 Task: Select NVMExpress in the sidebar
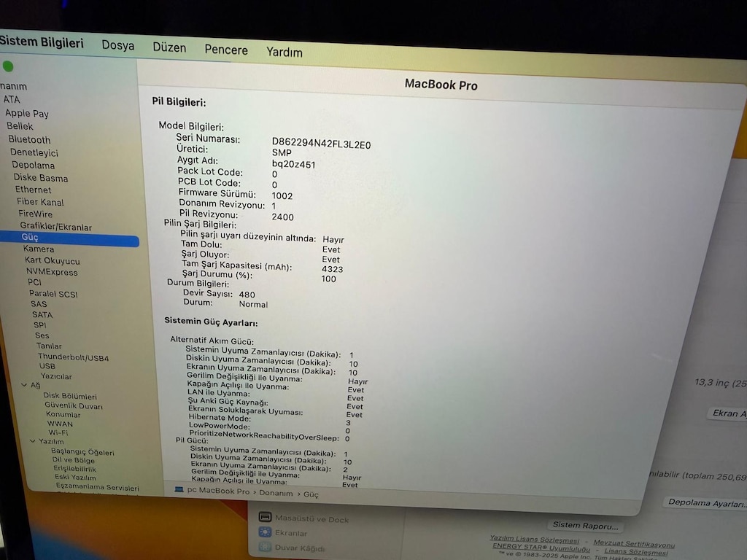point(52,272)
